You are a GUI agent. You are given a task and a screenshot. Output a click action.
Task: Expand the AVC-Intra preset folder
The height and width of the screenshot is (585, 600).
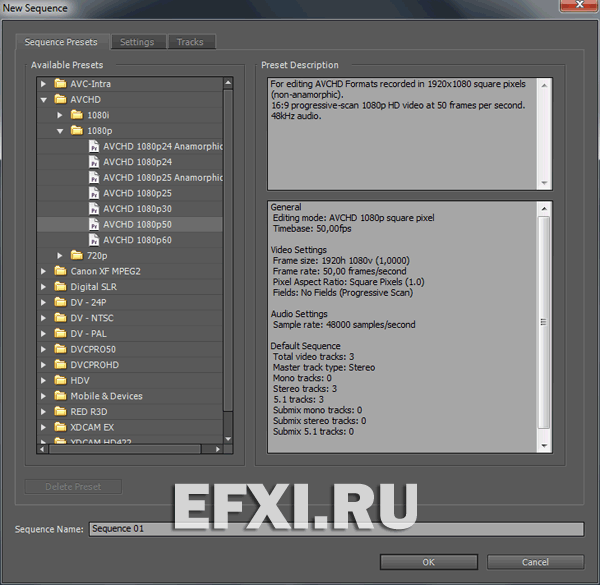[43, 84]
